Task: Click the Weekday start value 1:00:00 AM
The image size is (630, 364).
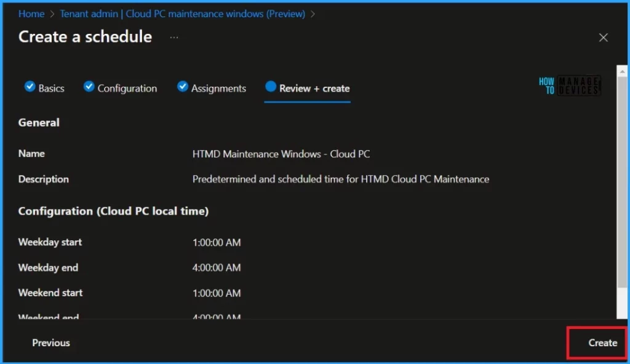Action: [x=217, y=243]
